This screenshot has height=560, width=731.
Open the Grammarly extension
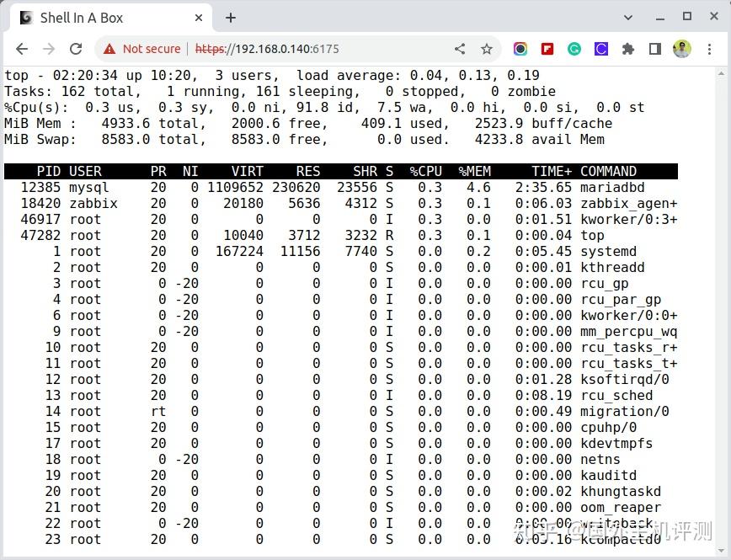point(574,49)
